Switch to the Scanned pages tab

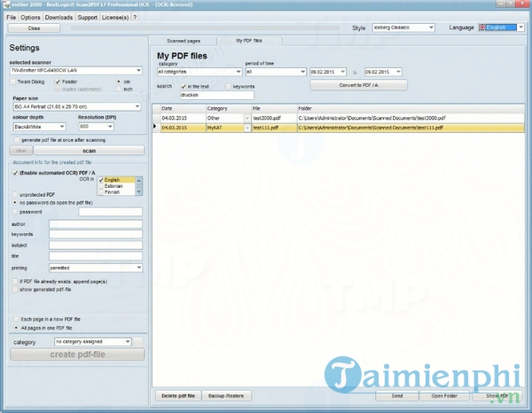click(184, 41)
